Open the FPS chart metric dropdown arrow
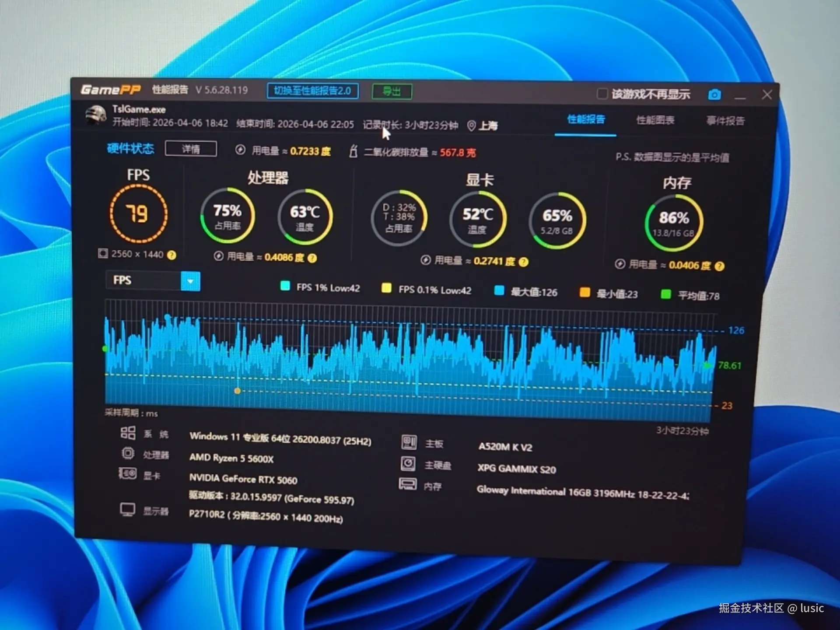Screen dimensions: 840x630 tap(190, 281)
